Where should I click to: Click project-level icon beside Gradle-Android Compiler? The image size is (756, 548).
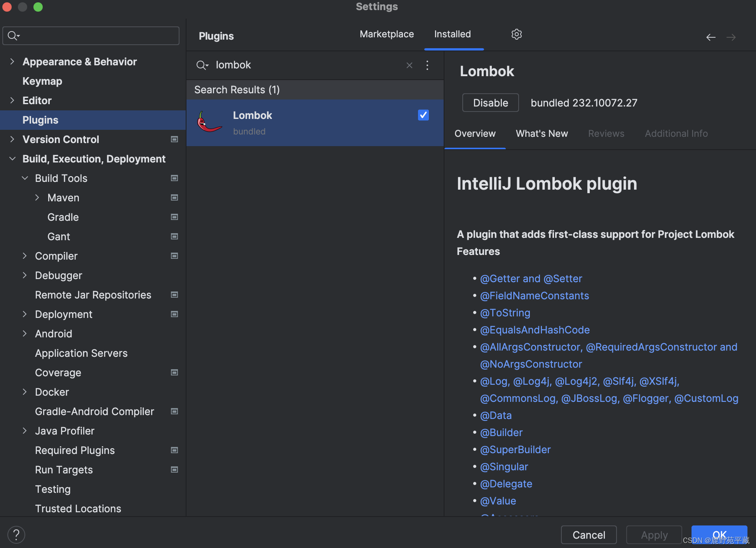pos(174,411)
